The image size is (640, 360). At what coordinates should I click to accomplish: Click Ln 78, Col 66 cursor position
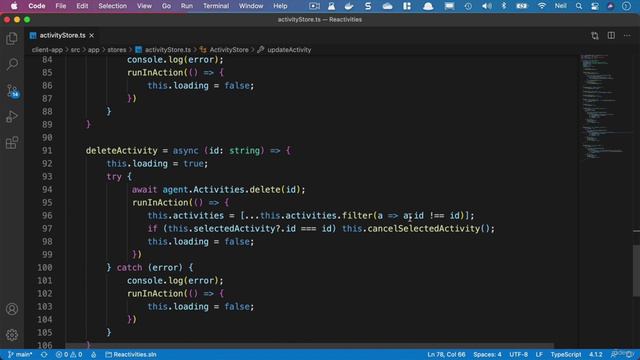(446, 354)
